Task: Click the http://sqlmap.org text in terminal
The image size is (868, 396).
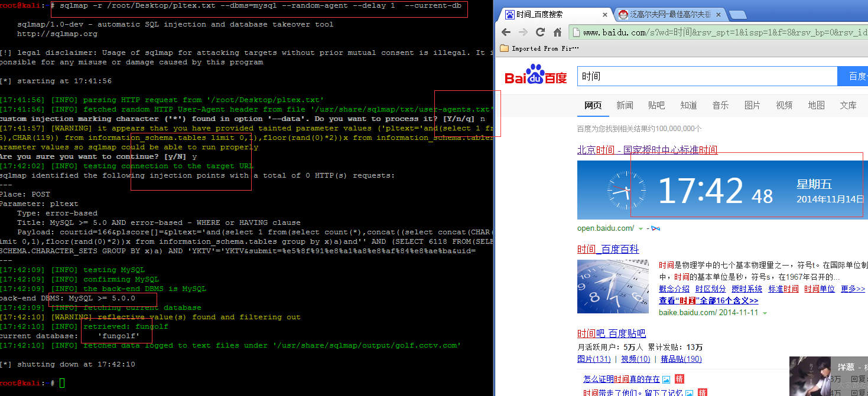Action: [x=57, y=34]
